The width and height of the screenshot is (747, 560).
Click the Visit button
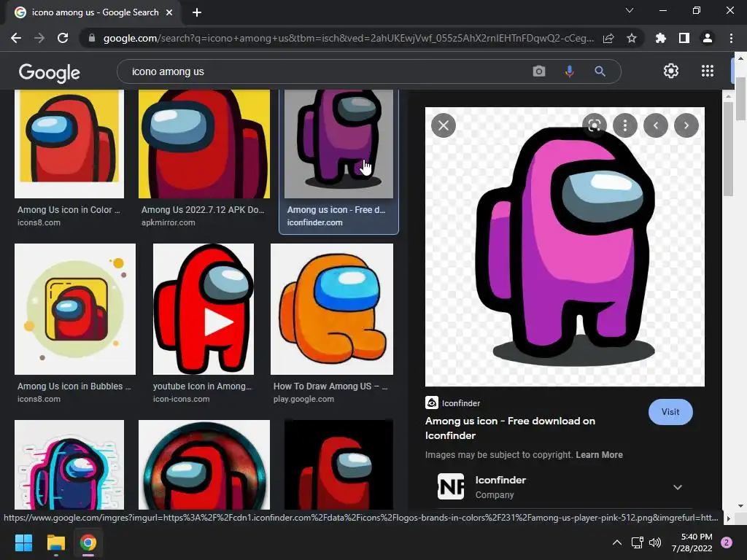670,412
